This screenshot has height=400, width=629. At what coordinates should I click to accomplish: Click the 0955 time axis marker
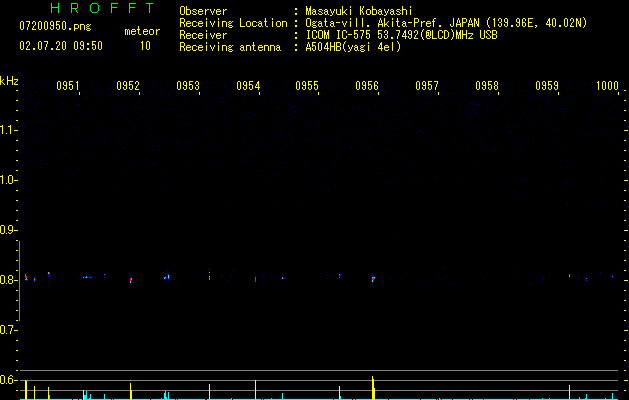pyautogui.click(x=307, y=86)
